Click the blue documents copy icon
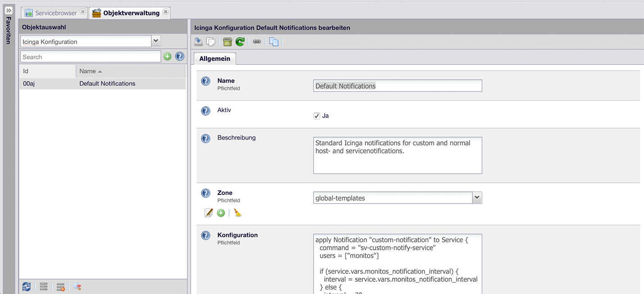The image size is (644, 294). (274, 42)
